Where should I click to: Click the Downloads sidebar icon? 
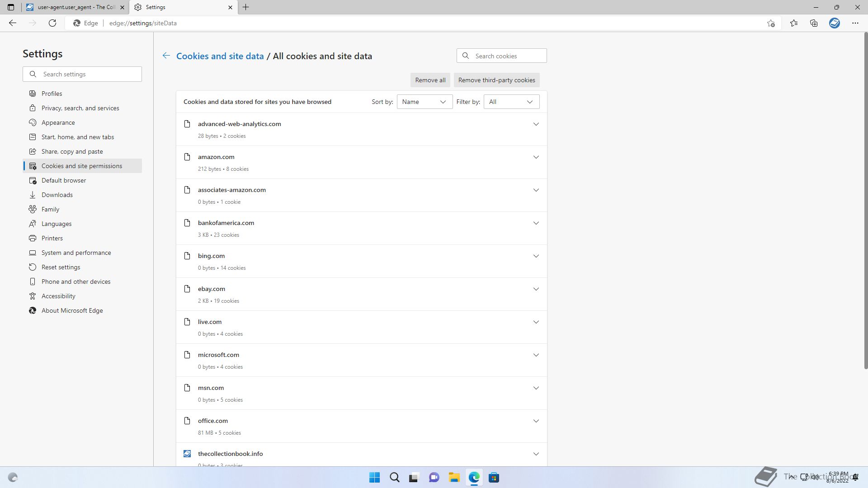[33, 195]
